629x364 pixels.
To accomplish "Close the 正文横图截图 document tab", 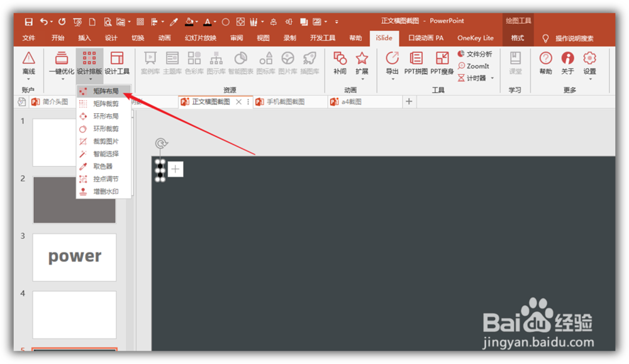I will pyautogui.click(x=238, y=102).
